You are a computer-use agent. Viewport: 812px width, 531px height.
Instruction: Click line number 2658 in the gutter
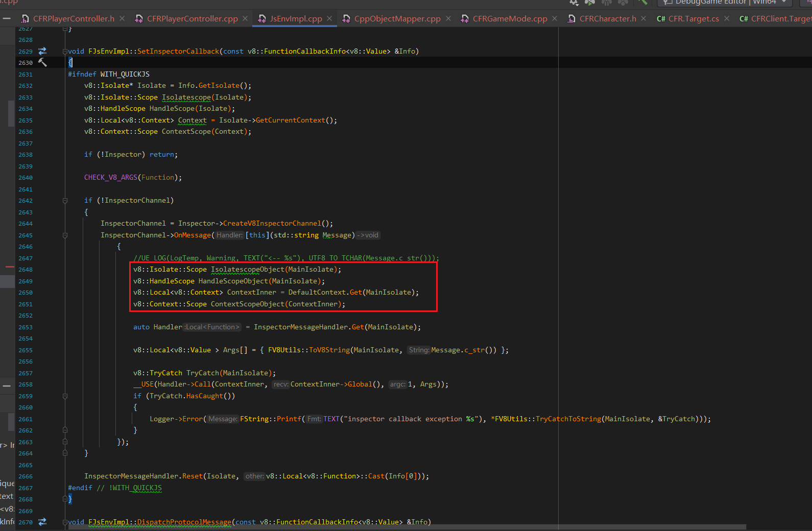tap(25, 384)
